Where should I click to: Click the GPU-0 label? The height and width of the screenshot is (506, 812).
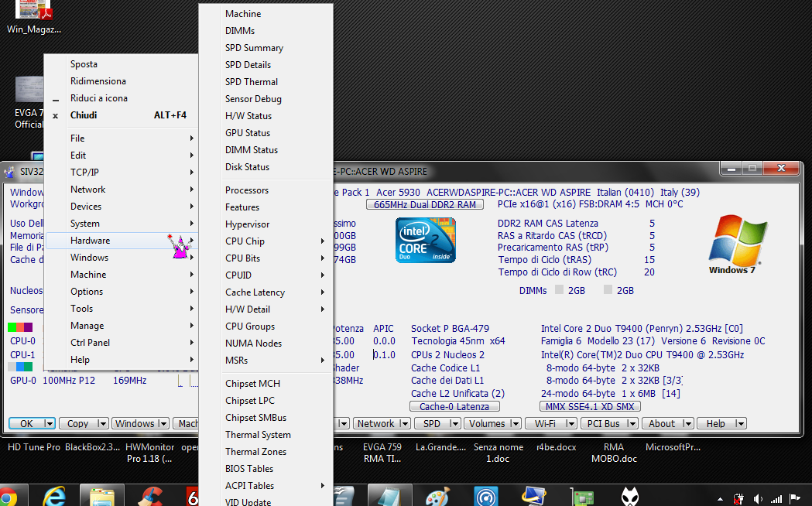pyautogui.click(x=23, y=381)
